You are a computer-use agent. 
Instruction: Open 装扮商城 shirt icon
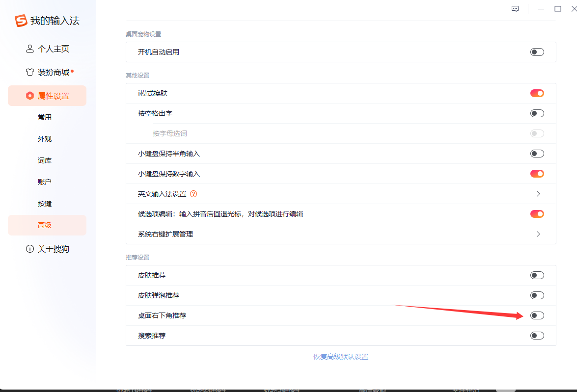(30, 73)
